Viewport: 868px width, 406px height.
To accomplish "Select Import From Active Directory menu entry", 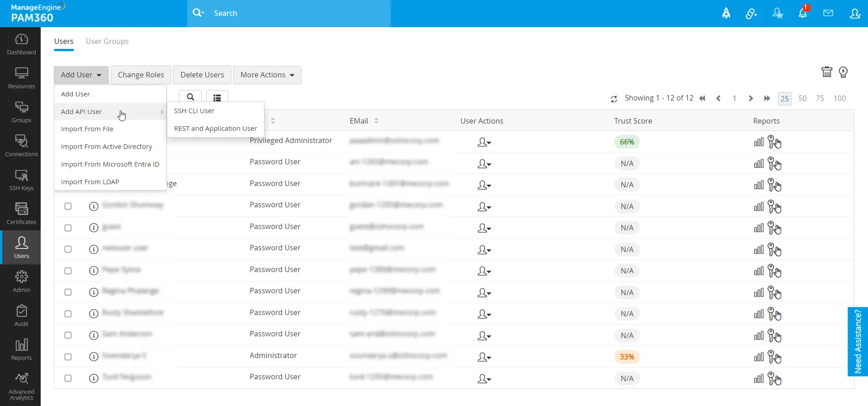I will [x=107, y=147].
